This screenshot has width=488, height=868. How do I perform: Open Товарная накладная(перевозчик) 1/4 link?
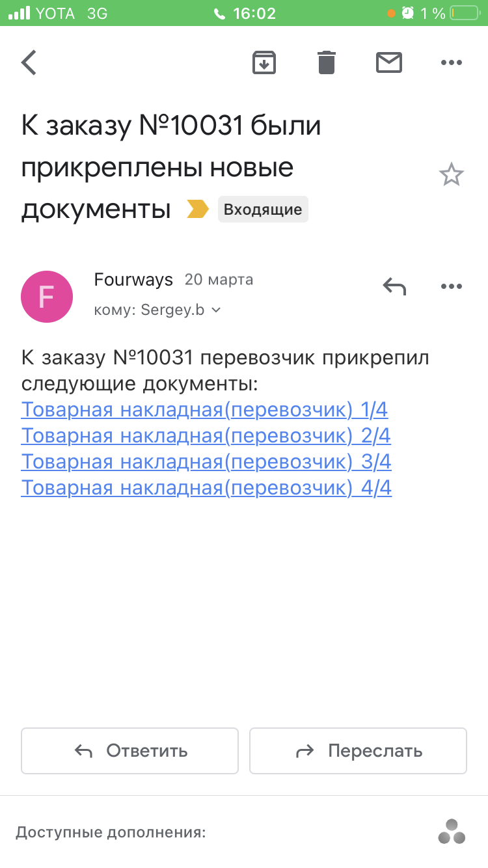point(204,410)
